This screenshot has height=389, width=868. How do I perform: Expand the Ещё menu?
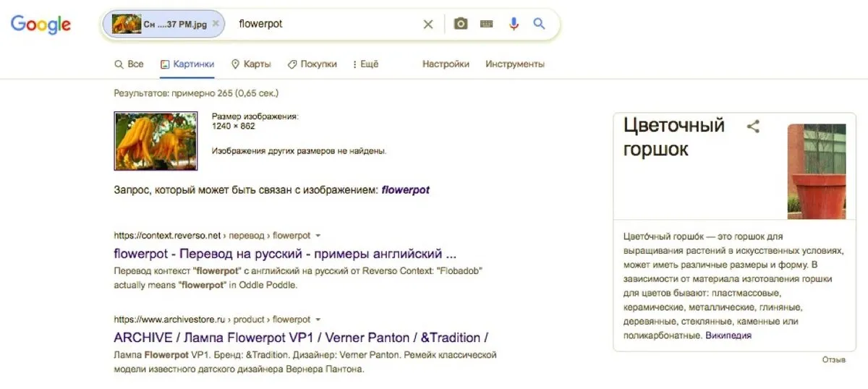pos(365,64)
